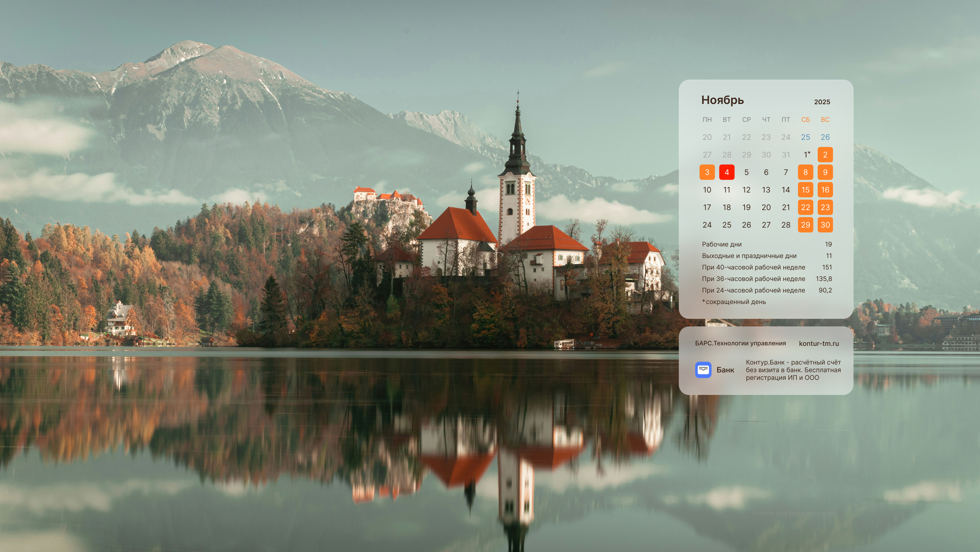980x552 pixels.
Task: Click the СБ weekday column header
Action: click(x=805, y=120)
